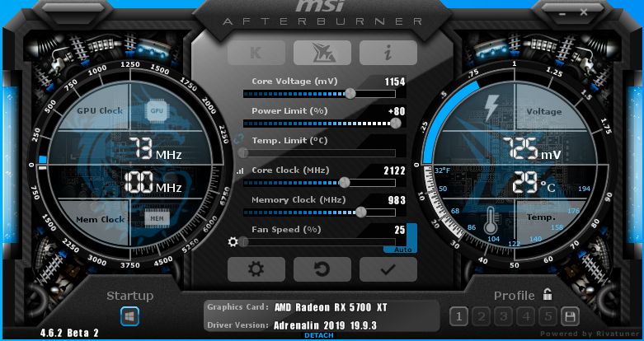Click the GPU chip icon in the clock gauge
Image resolution: width=644 pixels, height=341 pixels.
click(157, 111)
